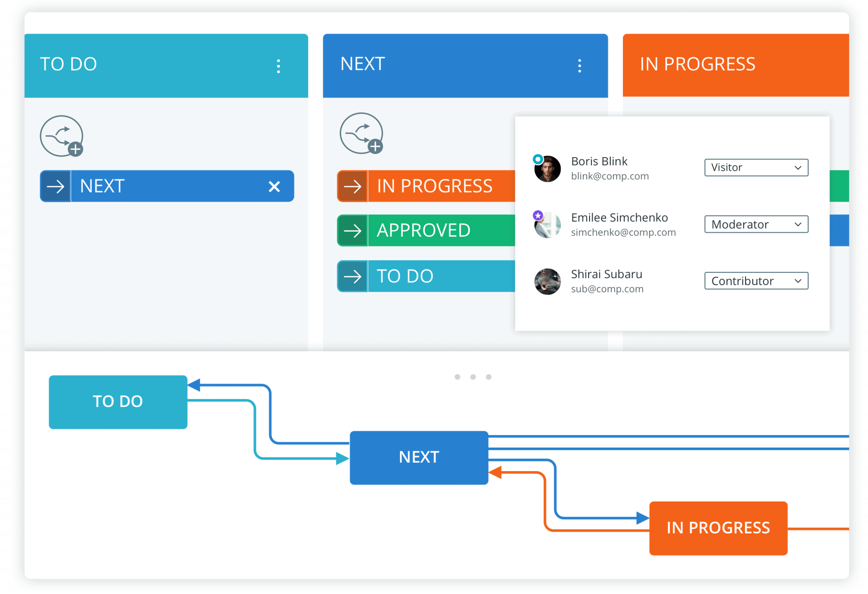
Task: Add a transition in the TO DO column
Action: pos(62,136)
